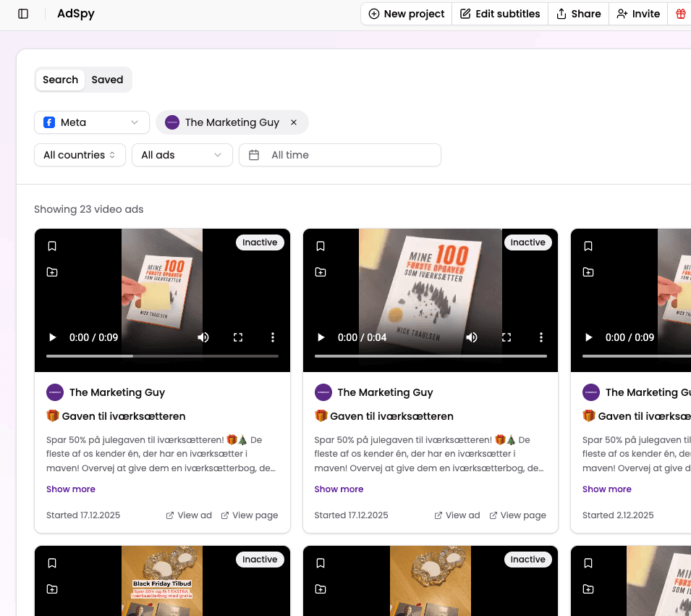Bookmark the 0:04 video ad
691x616 pixels.
click(x=321, y=246)
